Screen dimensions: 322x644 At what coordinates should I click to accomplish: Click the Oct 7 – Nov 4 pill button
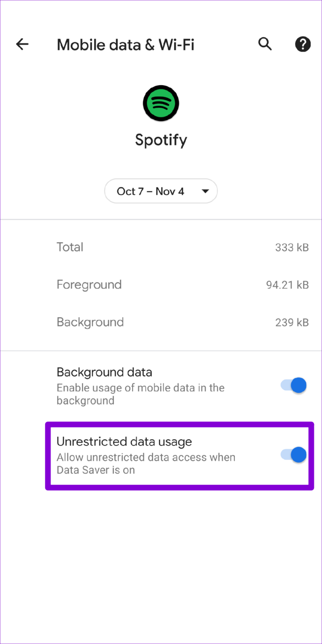coord(161,191)
